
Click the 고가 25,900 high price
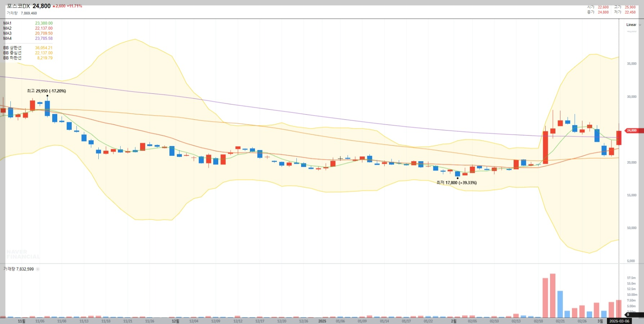click(x=625, y=7)
